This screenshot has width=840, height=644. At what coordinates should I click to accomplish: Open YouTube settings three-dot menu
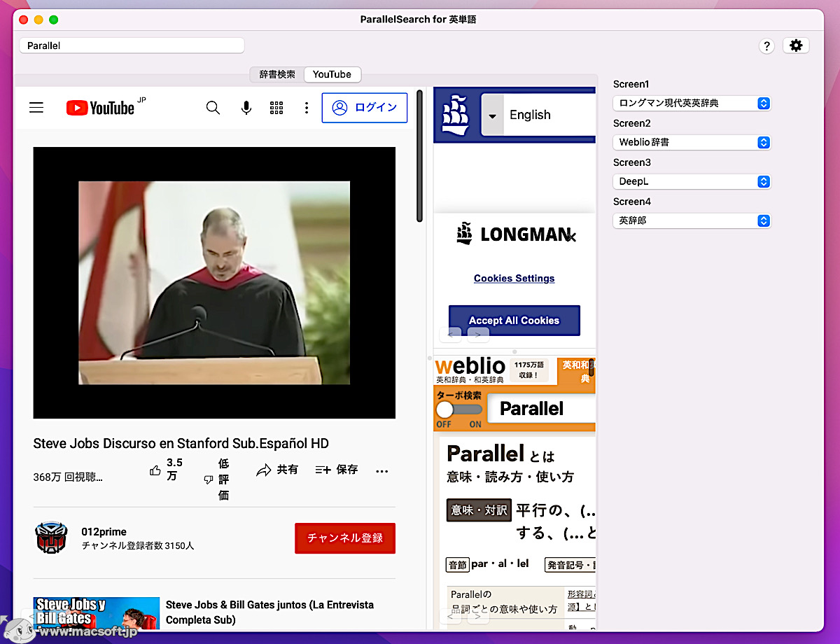pyautogui.click(x=306, y=108)
